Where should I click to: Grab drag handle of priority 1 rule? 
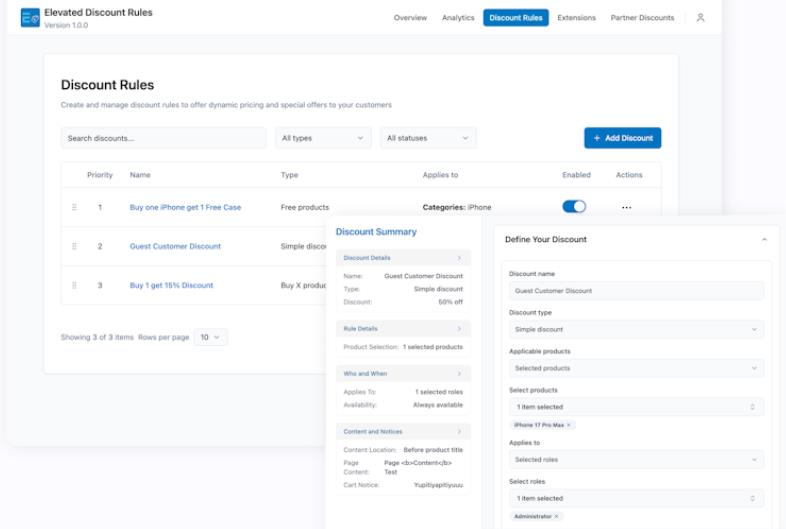click(74, 208)
